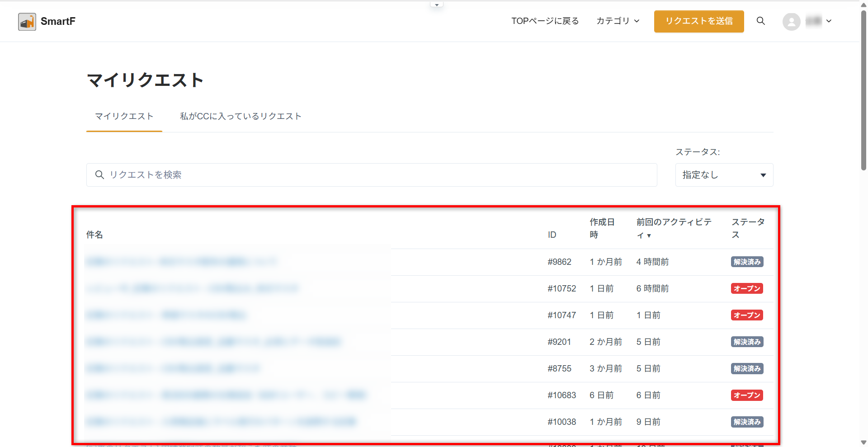This screenshot has width=868, height=447.
Task: Open the request subject for #9862
Action: click(181, 262)
